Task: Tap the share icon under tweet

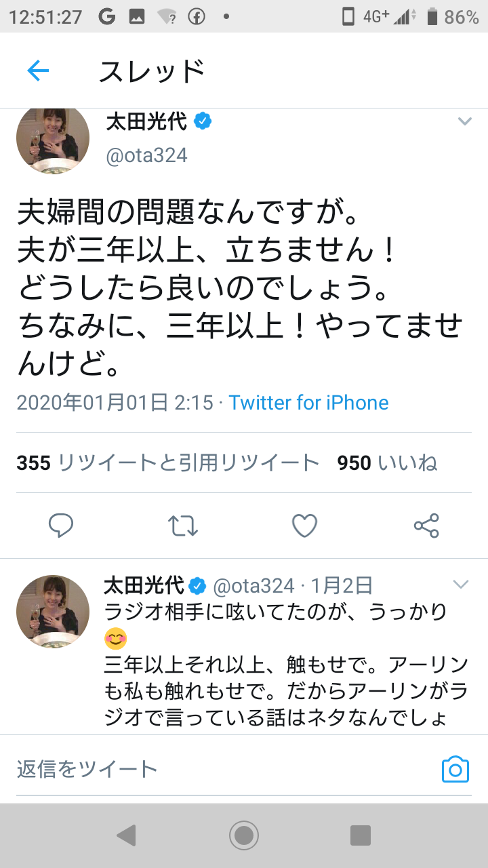Action: [426, 526]
